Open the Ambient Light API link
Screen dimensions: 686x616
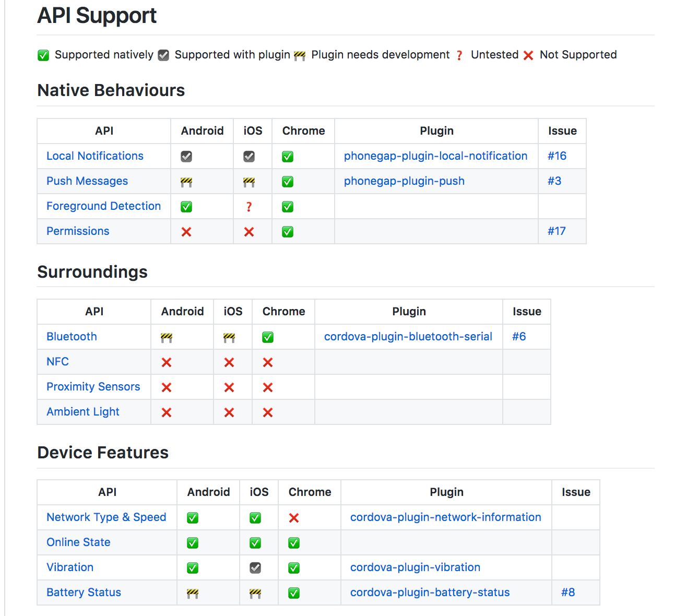(x=83, y=412)
